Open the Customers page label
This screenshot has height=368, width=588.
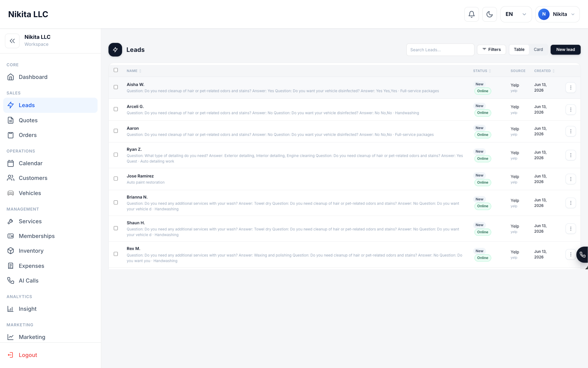(33, 178)
